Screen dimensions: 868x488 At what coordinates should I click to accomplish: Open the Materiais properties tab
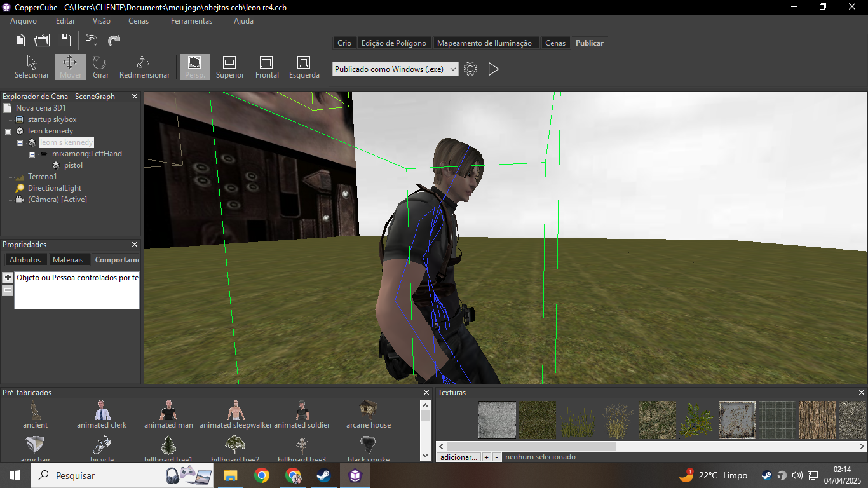coord(68,260)
